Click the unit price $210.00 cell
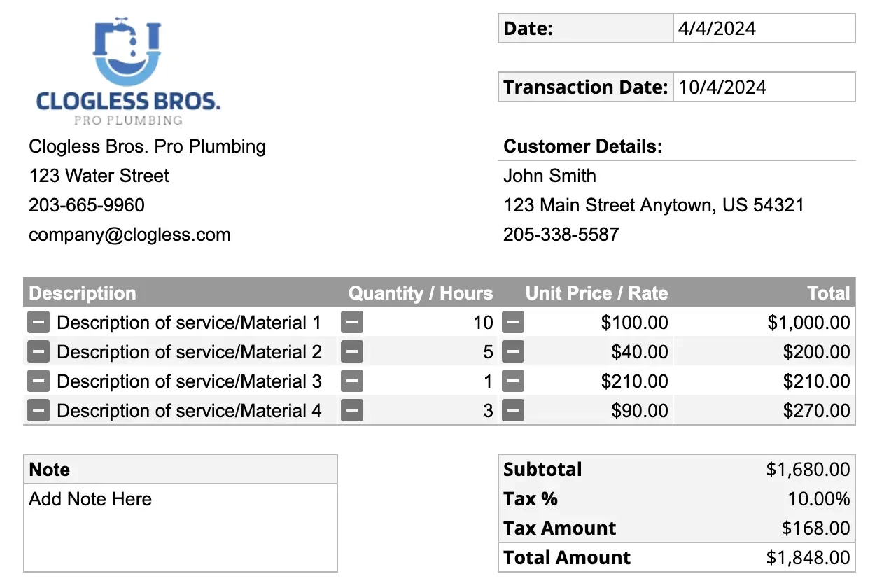 [x=635, y=381]
